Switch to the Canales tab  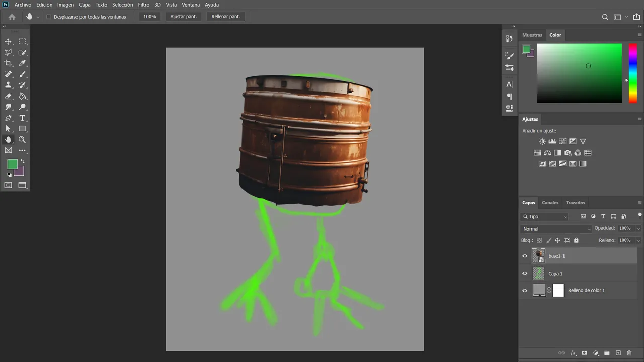[550, 203]
